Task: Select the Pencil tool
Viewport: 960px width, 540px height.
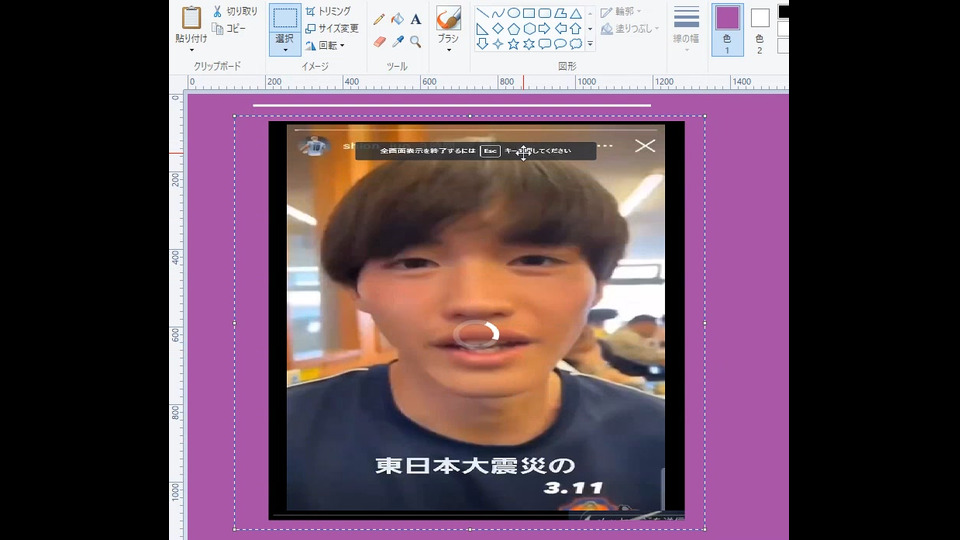Action: coord(379,20)
